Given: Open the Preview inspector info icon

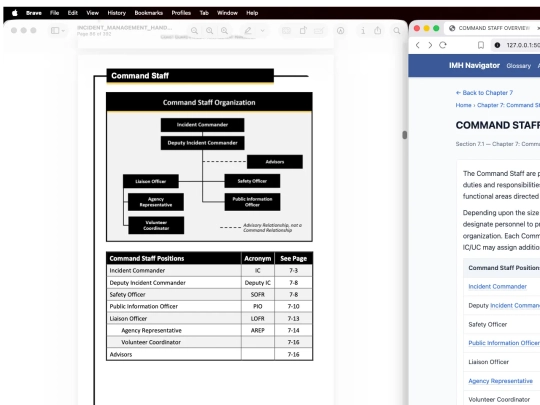Looking at the screenshot, I should (363, 31).
